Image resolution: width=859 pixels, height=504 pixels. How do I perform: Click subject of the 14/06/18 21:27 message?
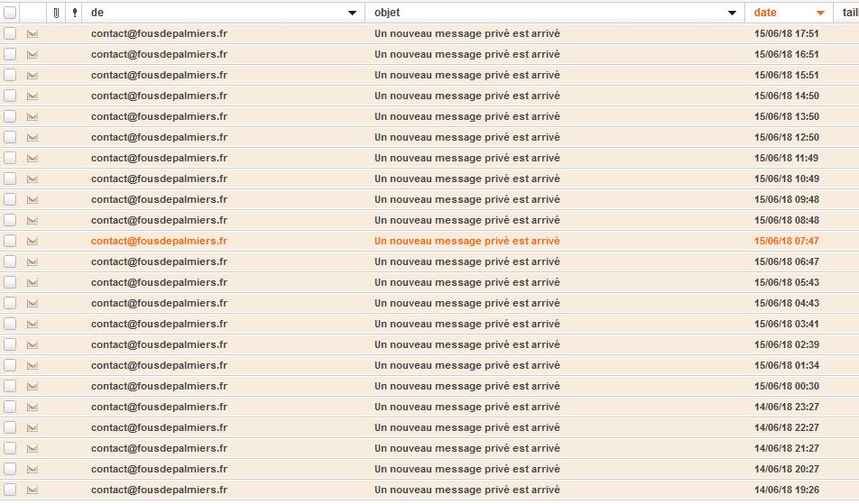click(467, 448)
